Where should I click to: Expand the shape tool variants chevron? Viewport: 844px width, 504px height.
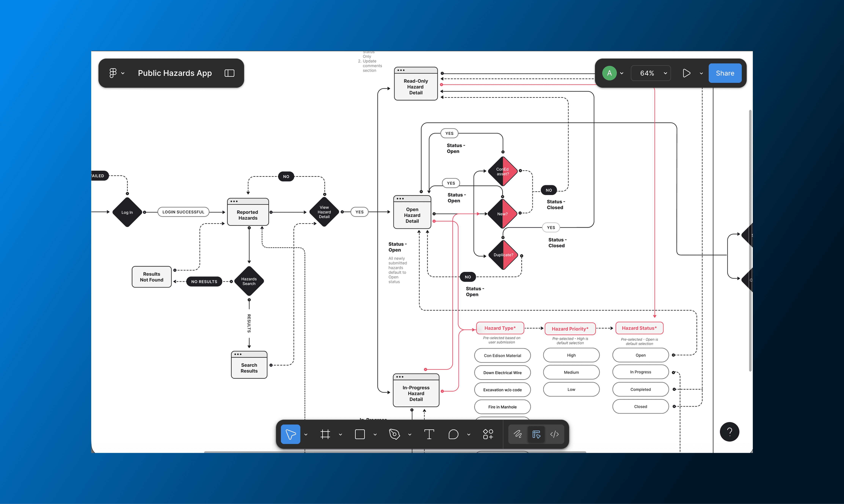(375, 434)
